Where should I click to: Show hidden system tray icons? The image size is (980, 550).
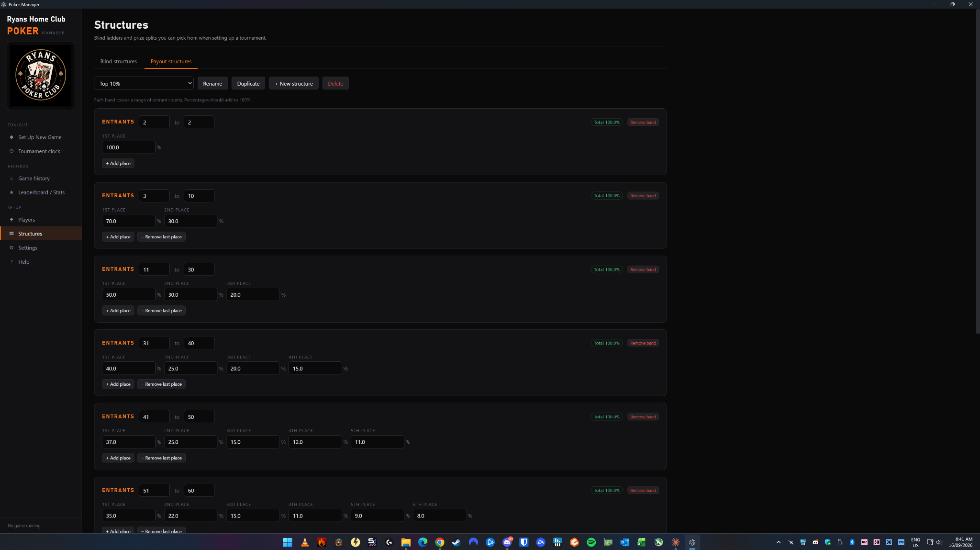pos(779,542)
